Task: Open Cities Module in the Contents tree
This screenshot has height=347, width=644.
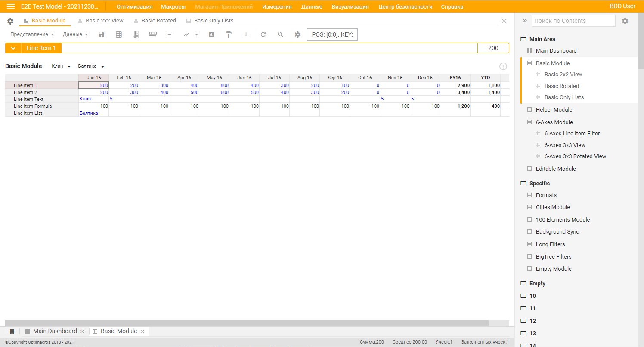Action: coord(553,207)
